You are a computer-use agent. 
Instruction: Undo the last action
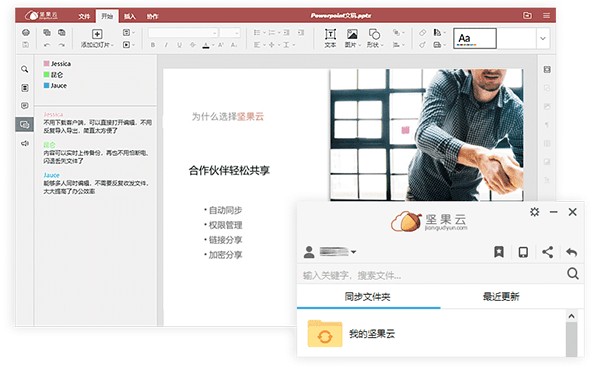click(x=47, y=45)
